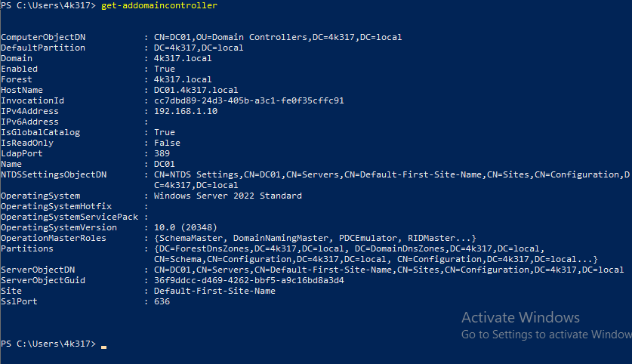Image resolution: width=632 pixels, height=364 pixels.
Task: Click the SslPort value 636
Action: pyautogui.click(x=162, y=301)
